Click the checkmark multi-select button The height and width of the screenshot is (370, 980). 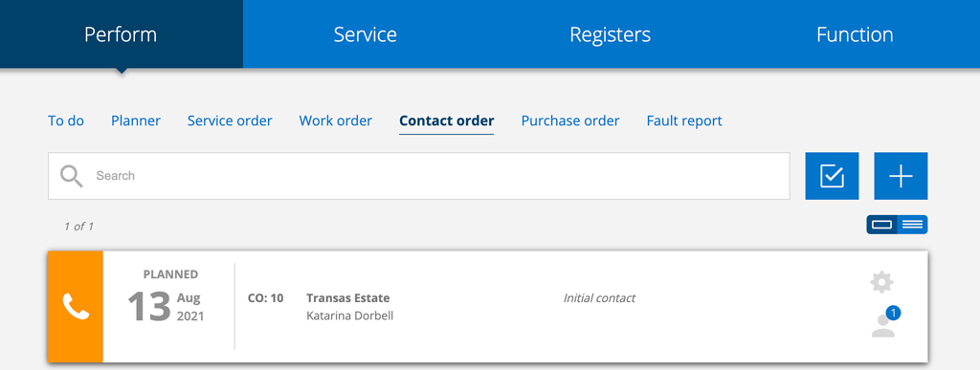coord(832,176)
